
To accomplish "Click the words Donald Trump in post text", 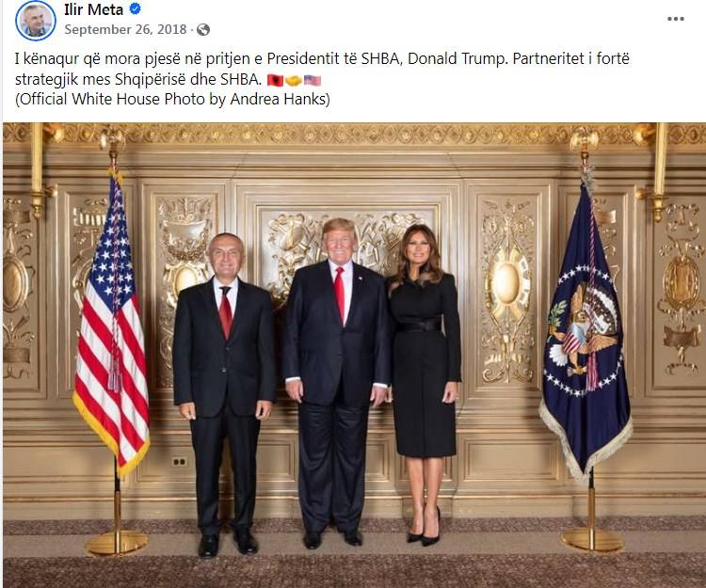I will click(x=457, y=59).
